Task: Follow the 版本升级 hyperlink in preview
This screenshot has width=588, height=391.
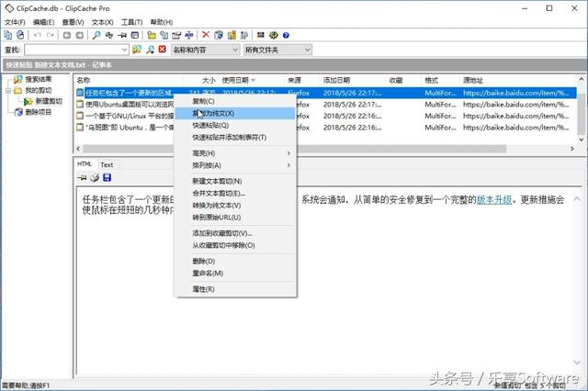Action: coord(494,199)
